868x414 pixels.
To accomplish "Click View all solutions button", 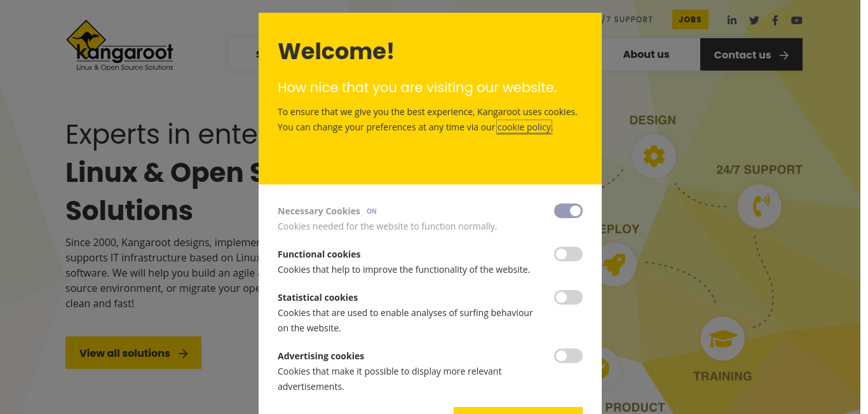I will tap(133, 353).
